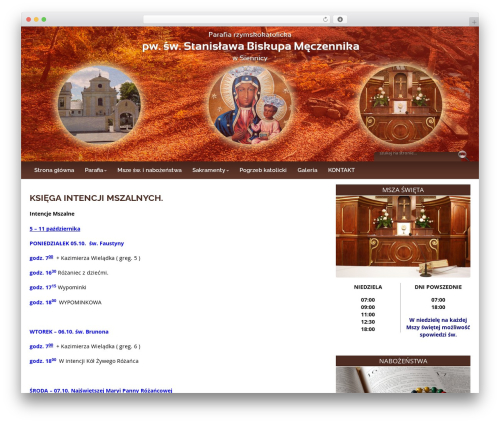Open a new browser tab with plus button

[x=474, y=22]
